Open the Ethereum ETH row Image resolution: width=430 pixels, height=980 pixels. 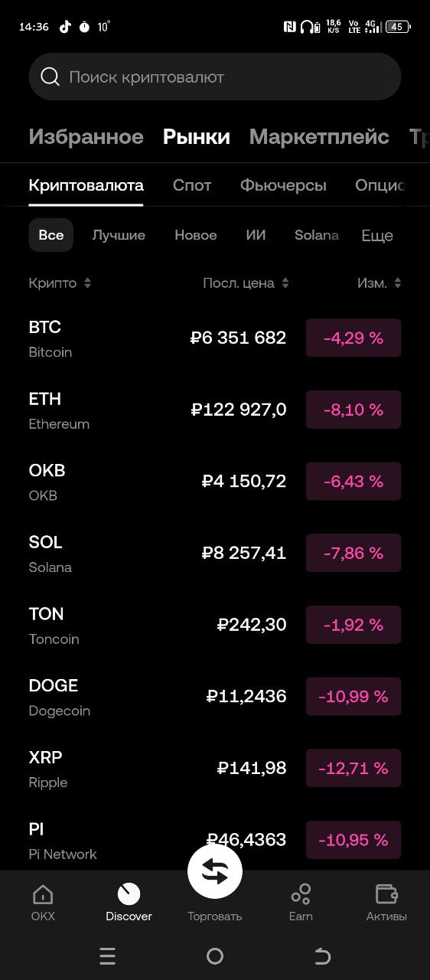tap(215, 410)
